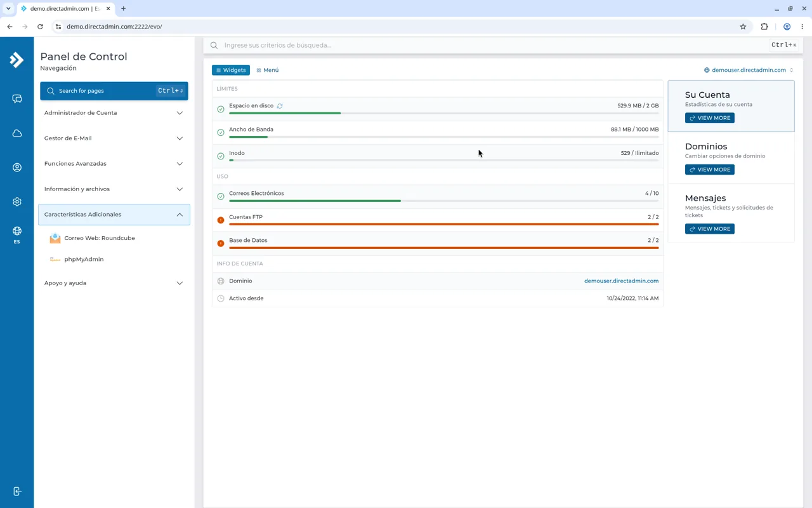Open the settings gear icon in sidebar

pyautogui.click(x=17, y=202)
